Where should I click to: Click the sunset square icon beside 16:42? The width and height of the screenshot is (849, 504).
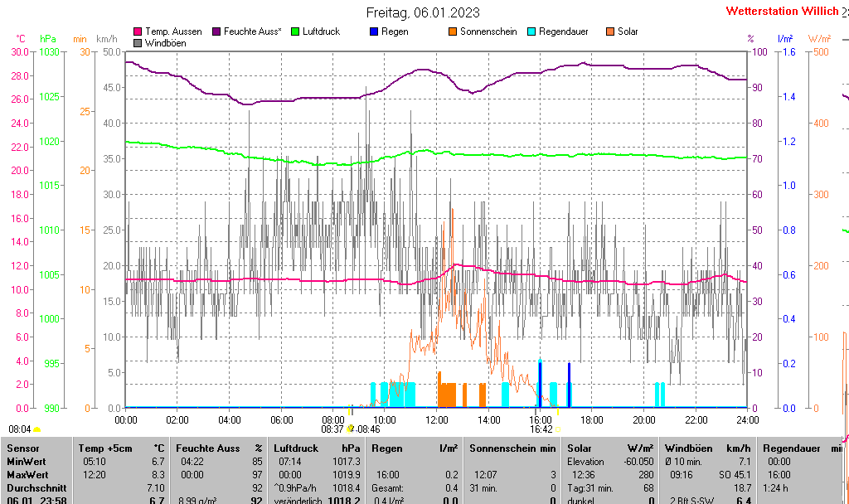558,429
